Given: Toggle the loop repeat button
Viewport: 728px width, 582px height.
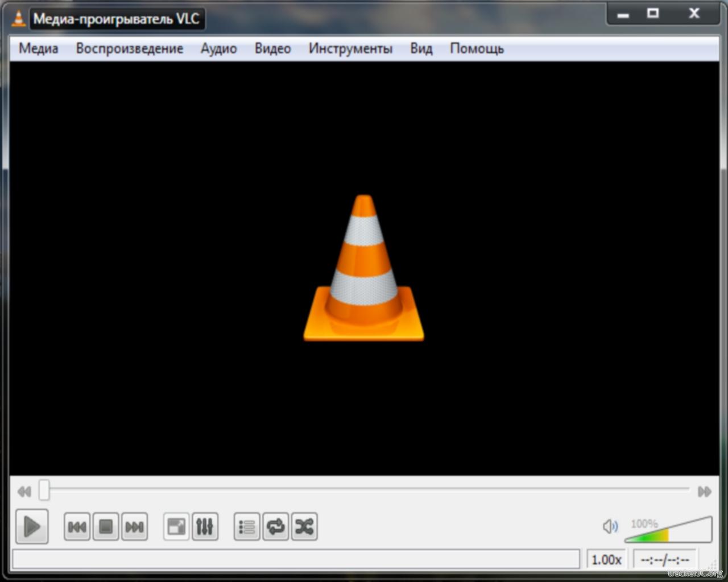Looking at the screenshot, I should point(276,527).
